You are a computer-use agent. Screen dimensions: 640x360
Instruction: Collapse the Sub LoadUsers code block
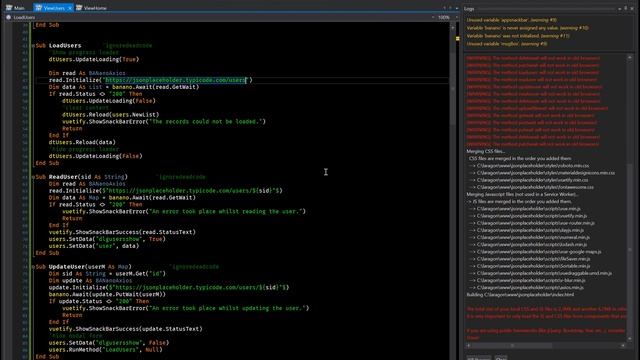click(33, 46)
